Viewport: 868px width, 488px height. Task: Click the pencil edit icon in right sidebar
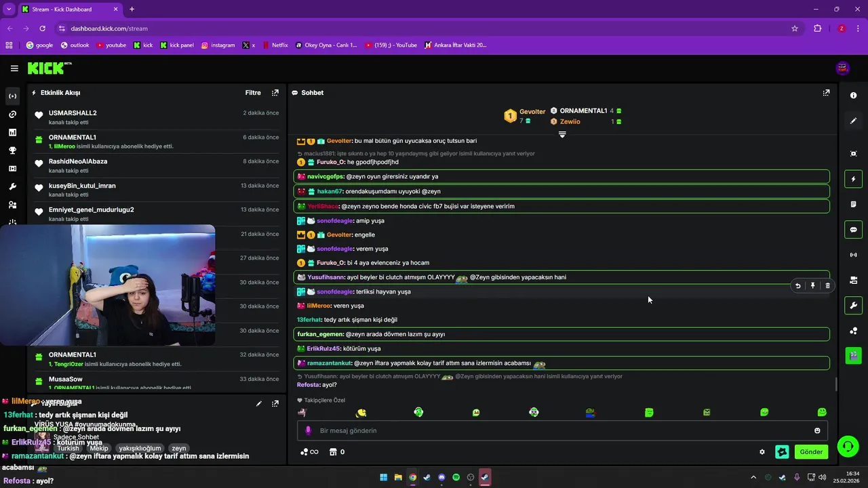coord(853,121)
